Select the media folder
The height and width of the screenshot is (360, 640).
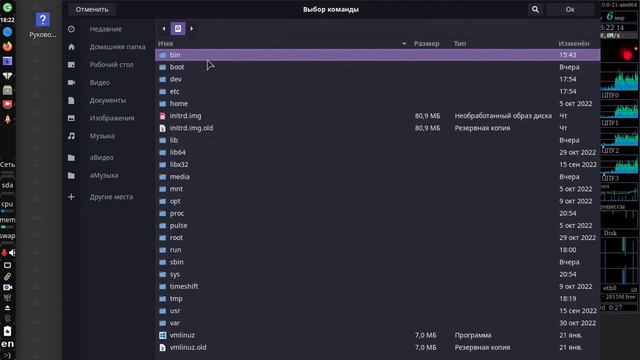point(378,177)
